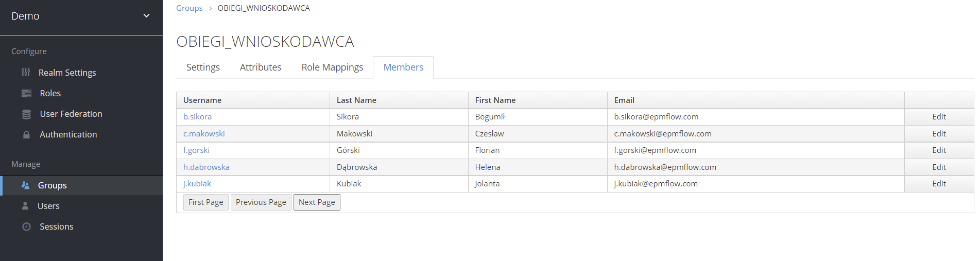The height and width of the screenshot is (261, 980).
Task: Click the Groups people icon
Action: (x=25, y=185)
